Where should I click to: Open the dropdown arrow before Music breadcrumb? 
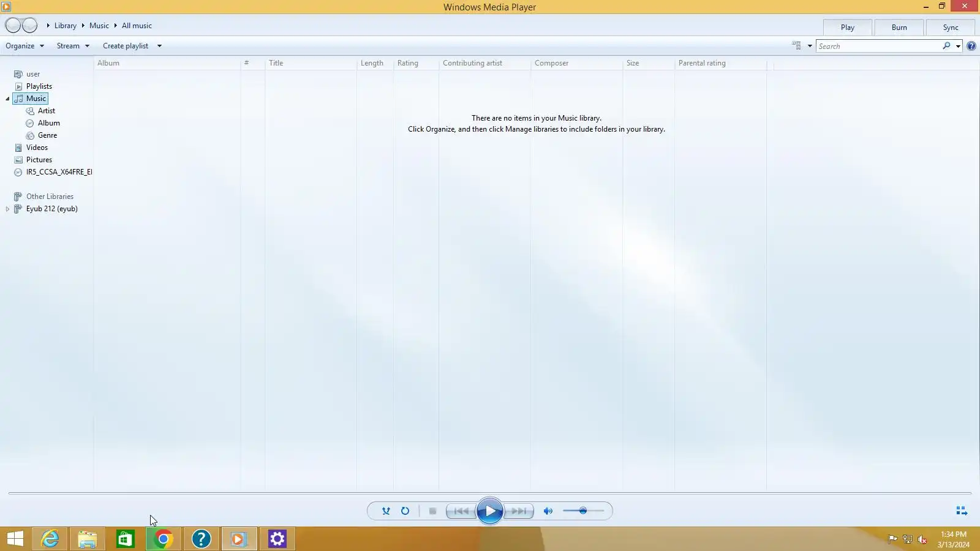(x=83, y=26)
